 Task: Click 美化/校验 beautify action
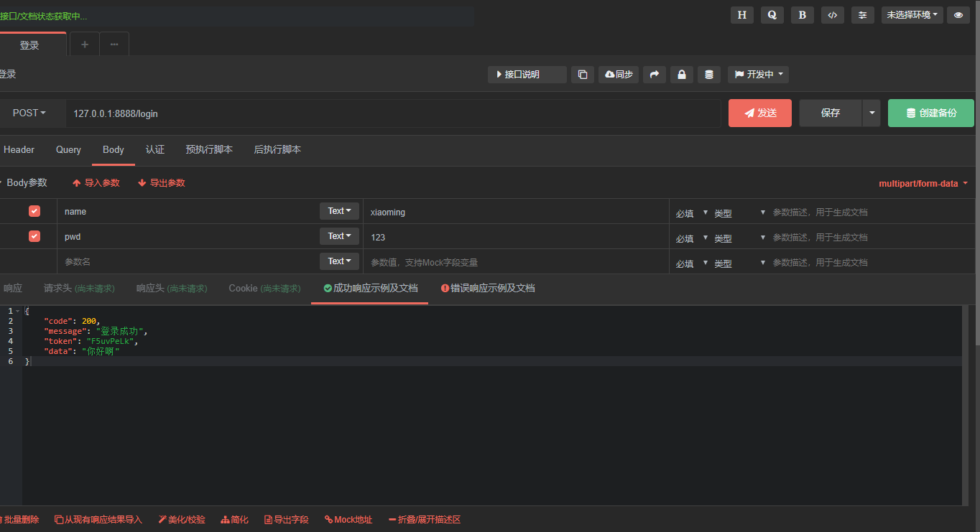tap(182, 519)
